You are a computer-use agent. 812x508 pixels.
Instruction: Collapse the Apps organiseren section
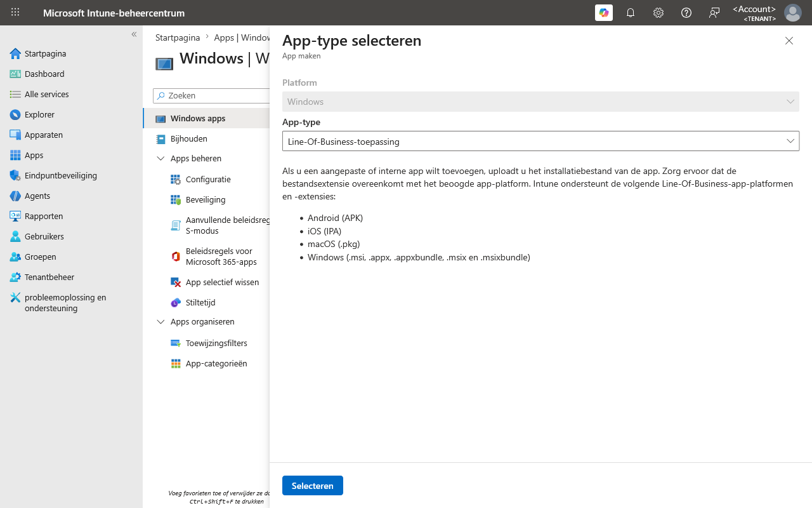(160, 322)
